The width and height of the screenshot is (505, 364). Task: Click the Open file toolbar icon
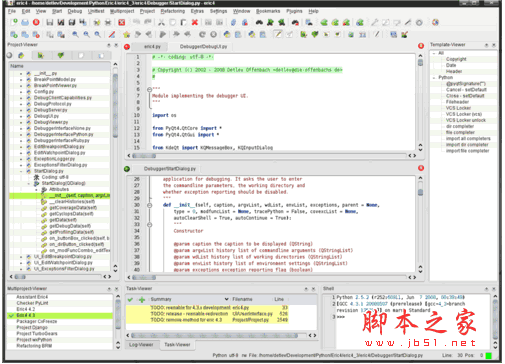point(25,22)
